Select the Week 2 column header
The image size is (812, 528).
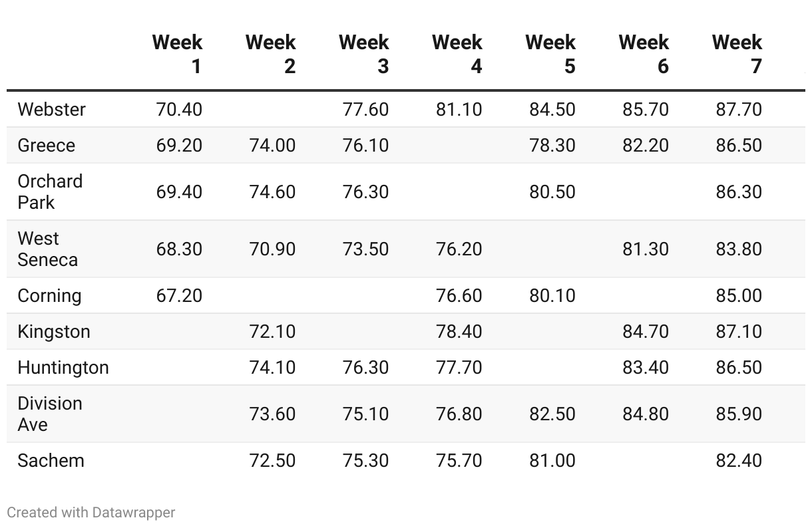270,54
